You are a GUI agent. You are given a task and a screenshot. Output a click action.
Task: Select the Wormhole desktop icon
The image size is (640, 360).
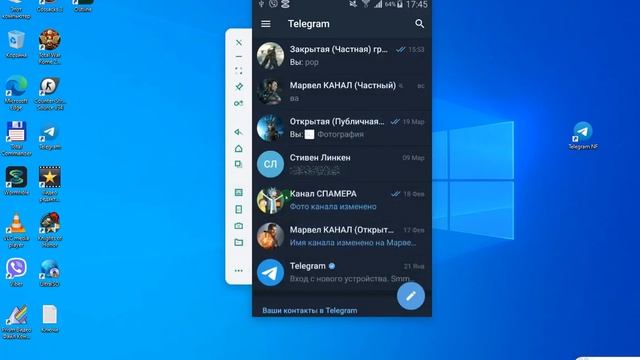[16, 181]
